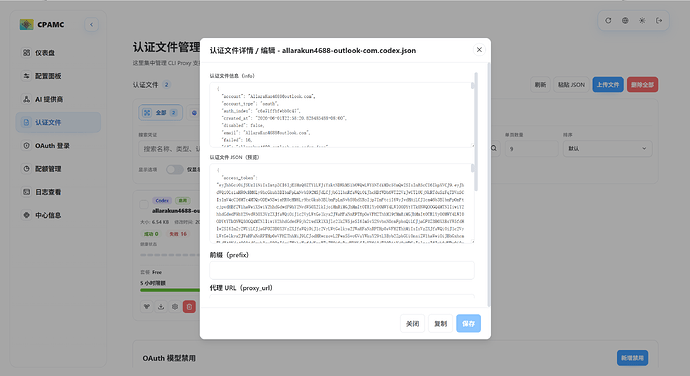
Task: Toggle theme with the sun icon
Action: [x=642, y=21]
